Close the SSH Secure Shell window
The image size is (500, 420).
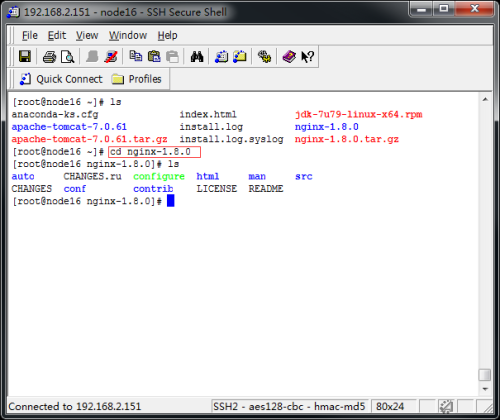pyautogui.click(x=474, y=9)
